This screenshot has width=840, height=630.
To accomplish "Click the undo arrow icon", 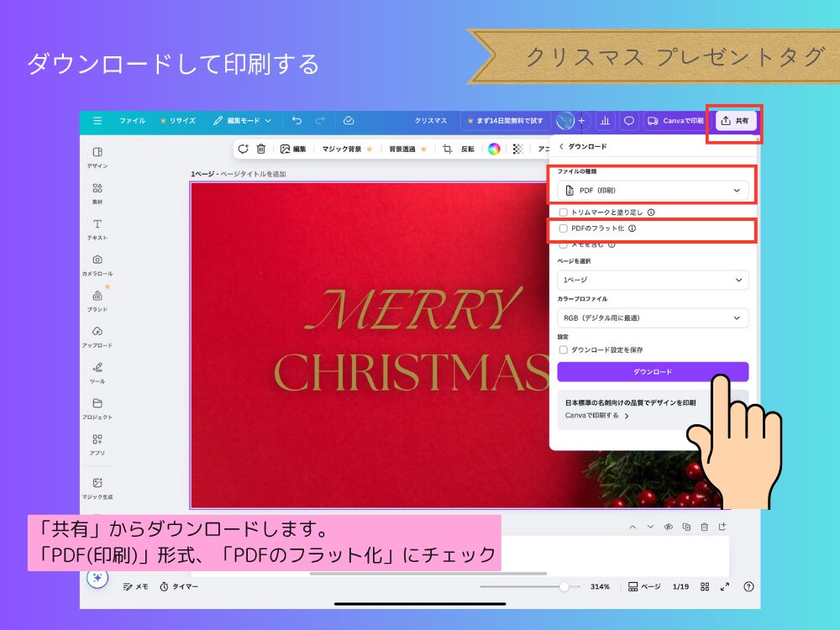I will point(296,120).
